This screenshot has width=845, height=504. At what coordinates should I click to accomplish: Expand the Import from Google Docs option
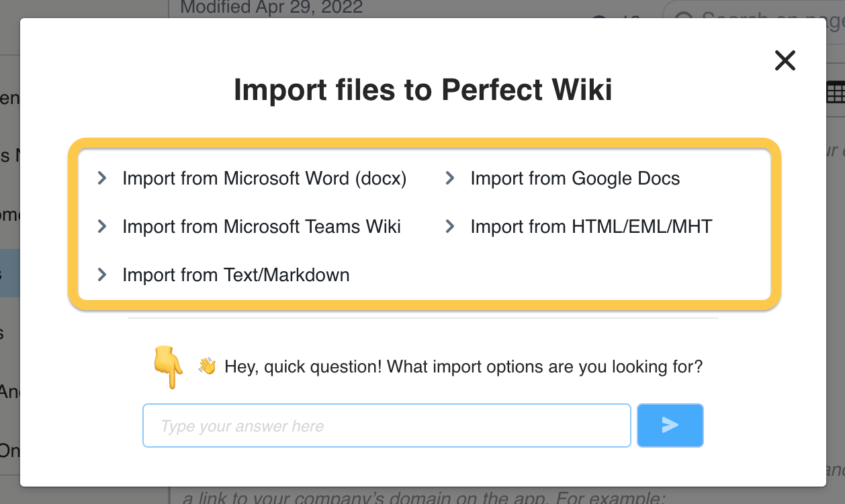tap(576, 179)
